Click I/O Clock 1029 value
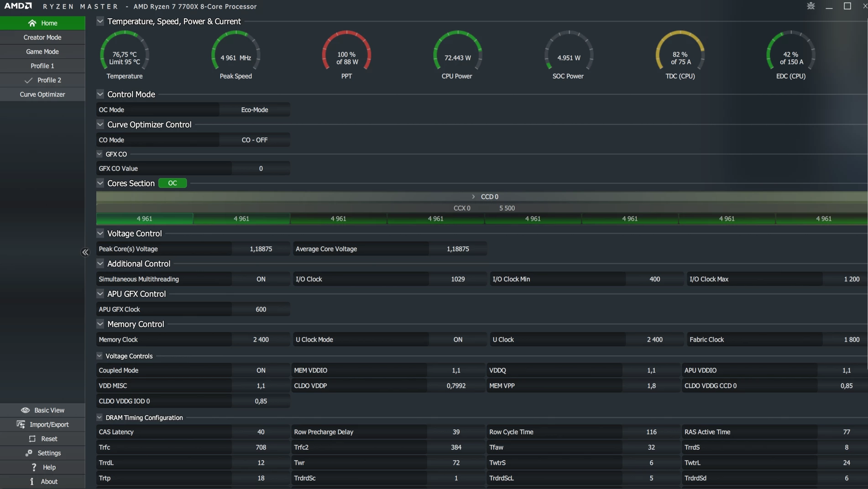 458,279
